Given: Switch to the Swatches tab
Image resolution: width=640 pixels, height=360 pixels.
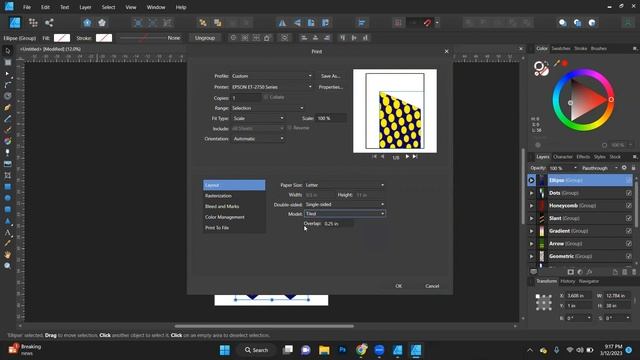Looking at the screenshot, I should tap(560, 48).
